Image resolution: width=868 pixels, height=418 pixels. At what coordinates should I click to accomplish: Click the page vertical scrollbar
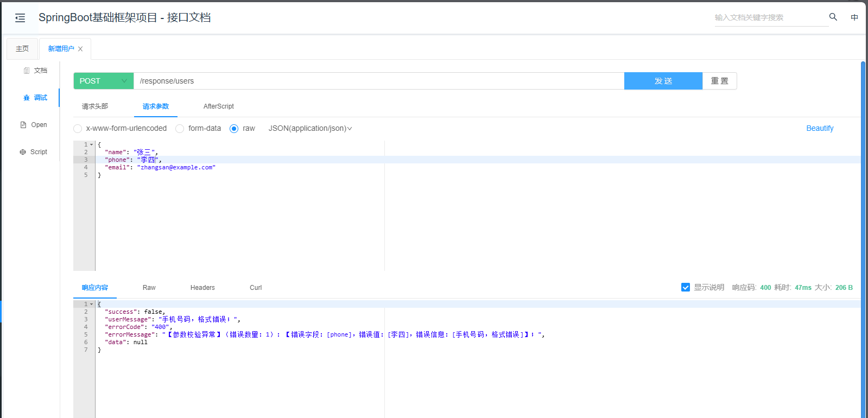pyautogui.click(x=863, y=239)
